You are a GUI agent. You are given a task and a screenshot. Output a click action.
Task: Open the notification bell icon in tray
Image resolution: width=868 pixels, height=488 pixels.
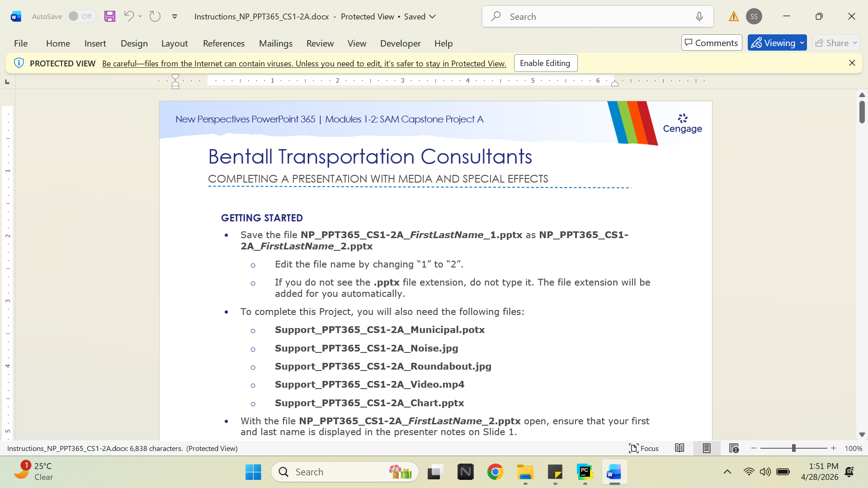[x=849, y=472]
